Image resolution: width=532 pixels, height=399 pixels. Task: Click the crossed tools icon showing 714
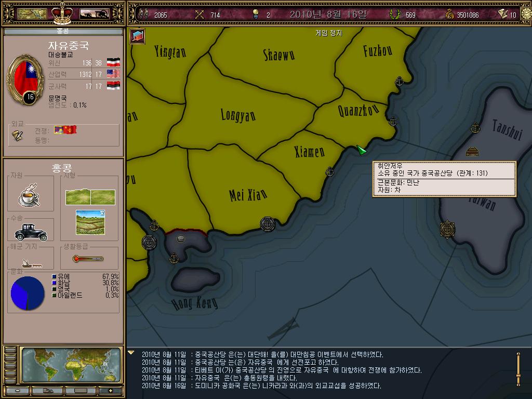coord(199,14)
